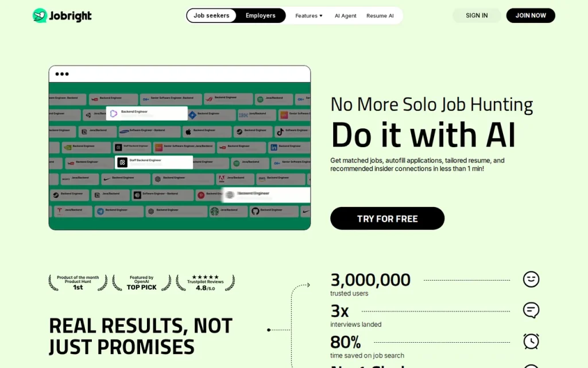
Task: Click the AWS logo job card
Action: (281, 179)
